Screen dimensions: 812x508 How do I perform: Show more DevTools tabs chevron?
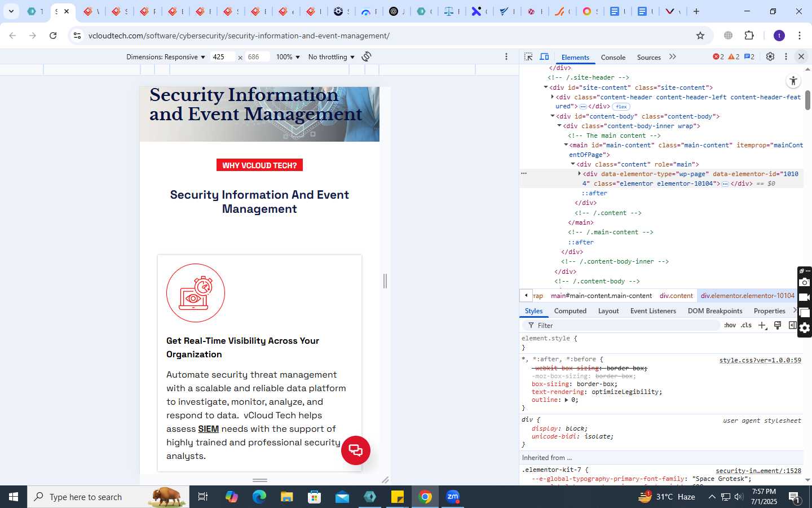673,57
